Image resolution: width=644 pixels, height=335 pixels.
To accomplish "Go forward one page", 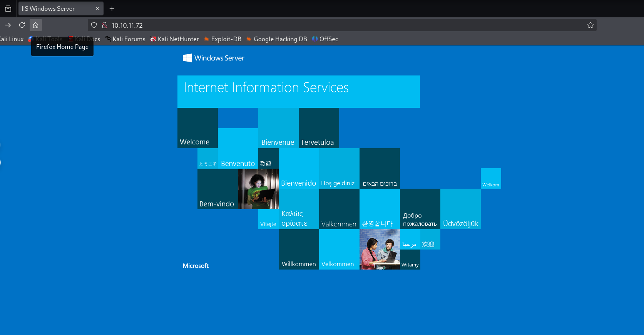I will pyautogui.click(x=8, y=25).
